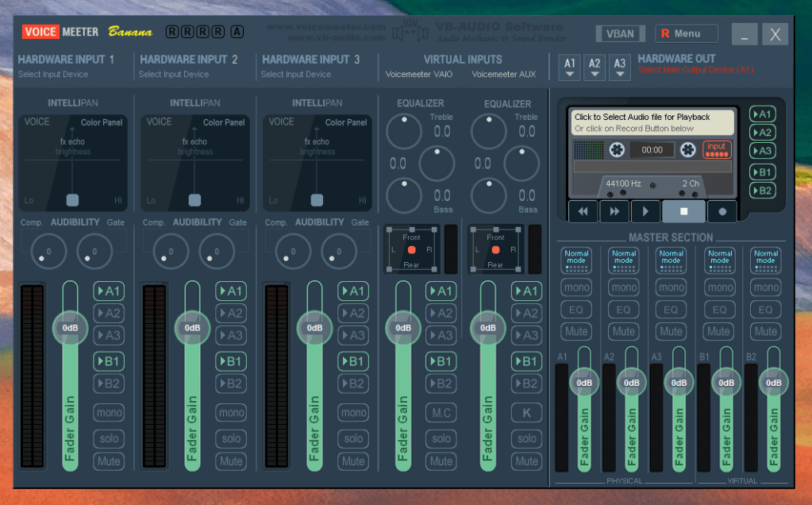This screenshot has width=812, height=505.
Task: Click the cassette rewind button
Action: [x=583, y=211]
